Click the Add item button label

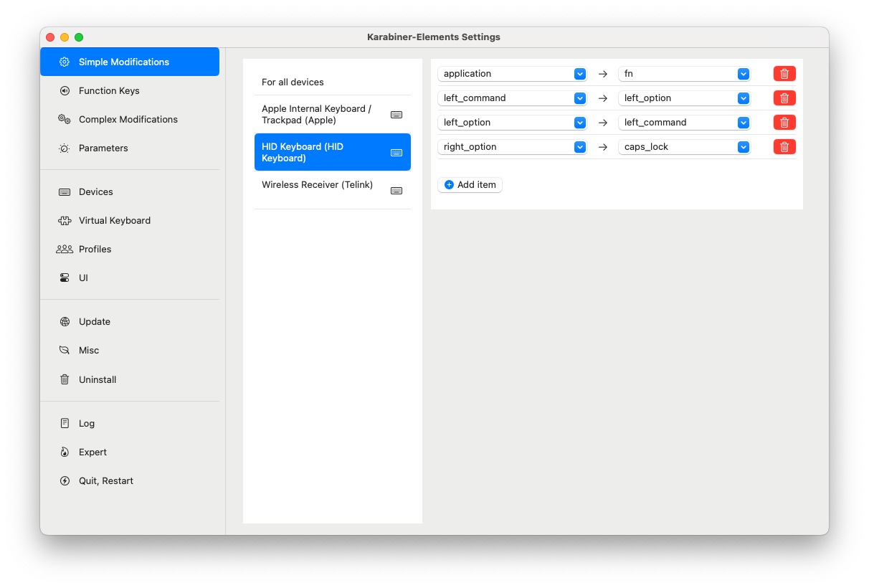(x=477, y=185)
